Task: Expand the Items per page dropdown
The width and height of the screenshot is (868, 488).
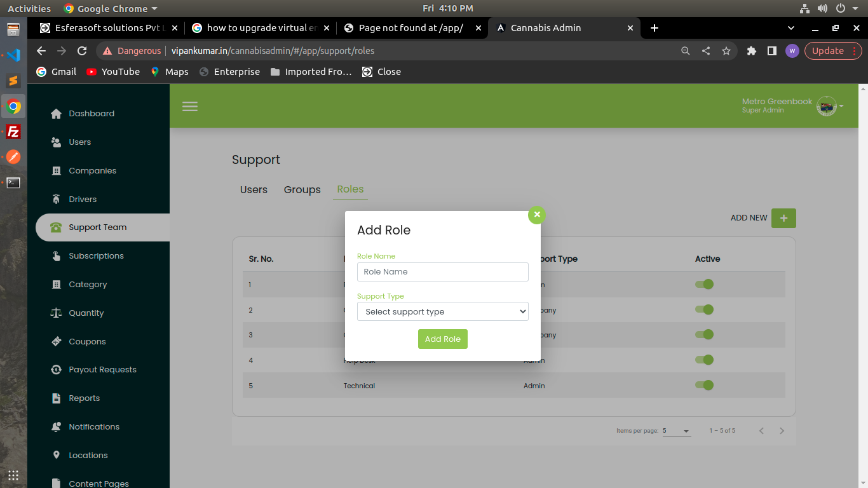Action: coord(676,431)
